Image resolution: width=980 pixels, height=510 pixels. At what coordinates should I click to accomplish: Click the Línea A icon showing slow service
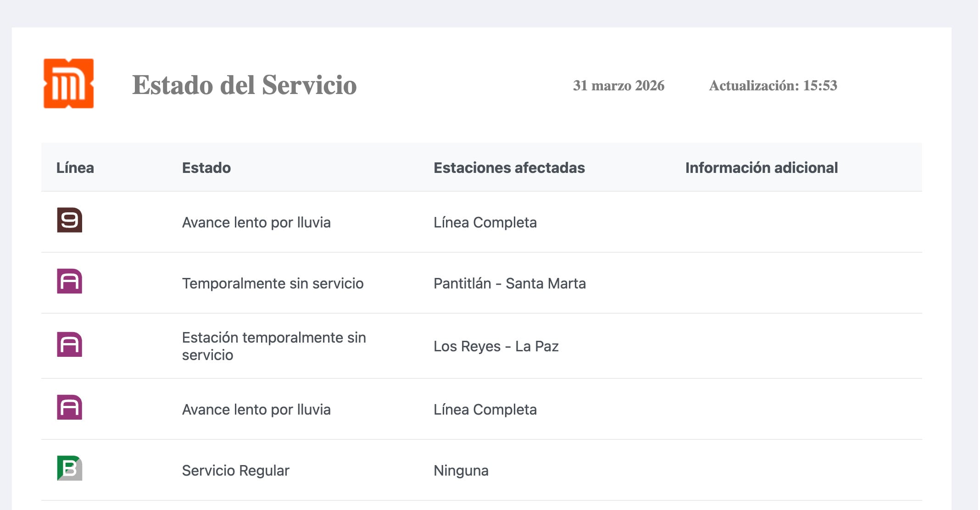pos(69,408)
